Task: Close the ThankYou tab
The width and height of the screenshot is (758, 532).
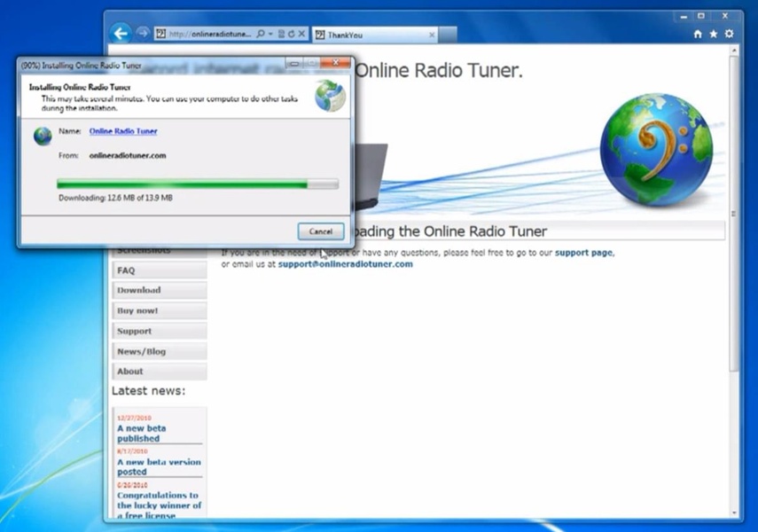Action: 432,35
